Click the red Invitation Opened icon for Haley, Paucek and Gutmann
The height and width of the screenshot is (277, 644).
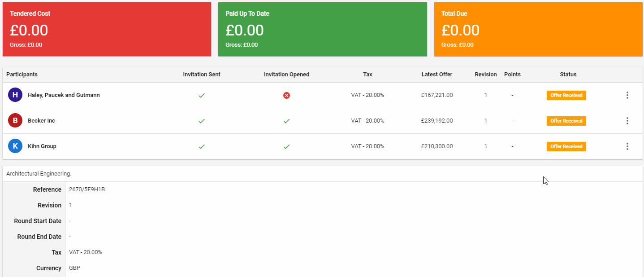pyautogui.click(x=286, y=95)
